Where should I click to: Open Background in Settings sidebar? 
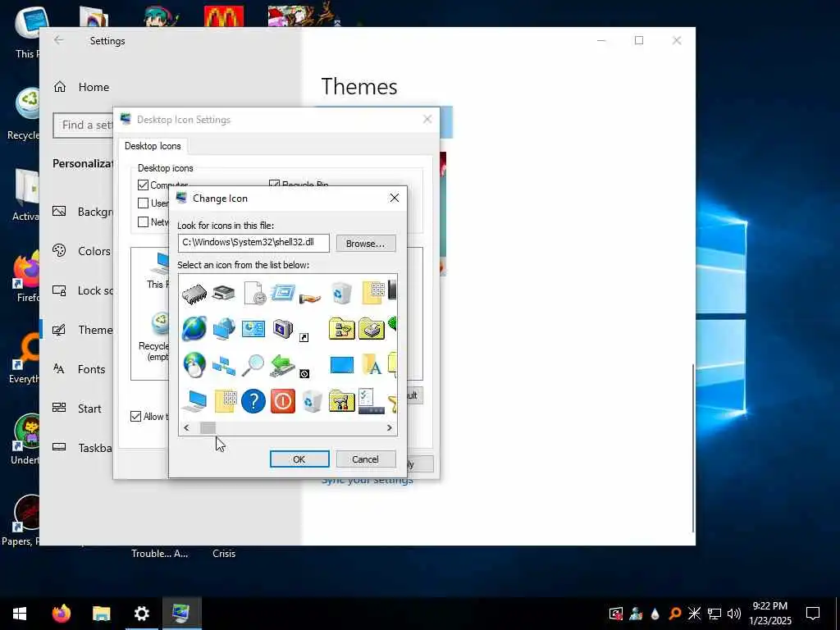tap(81, 212)
